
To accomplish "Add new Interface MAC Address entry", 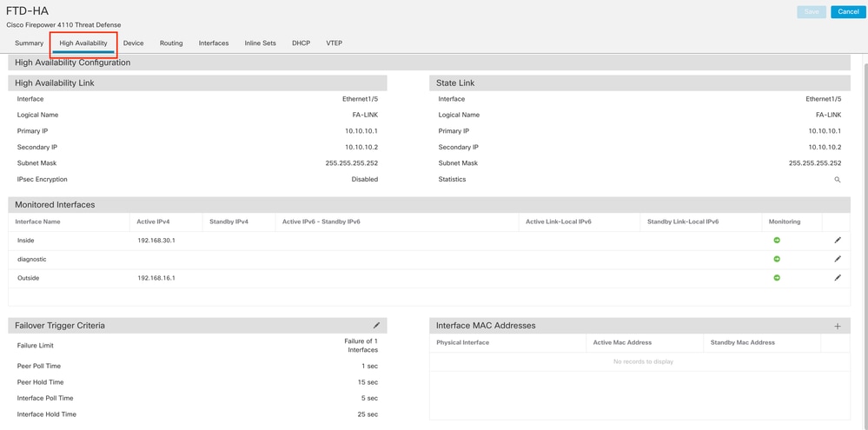I will click(838, 327).
